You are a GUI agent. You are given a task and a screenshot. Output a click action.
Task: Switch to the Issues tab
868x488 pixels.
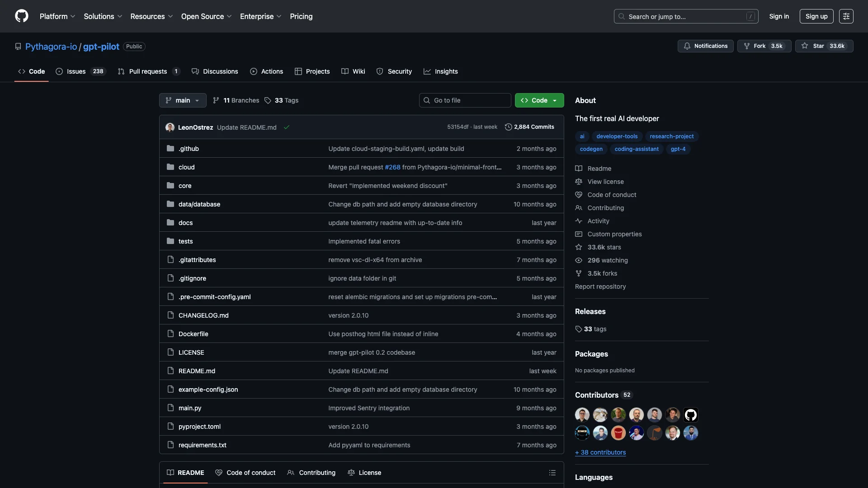[x=76, y=71]
